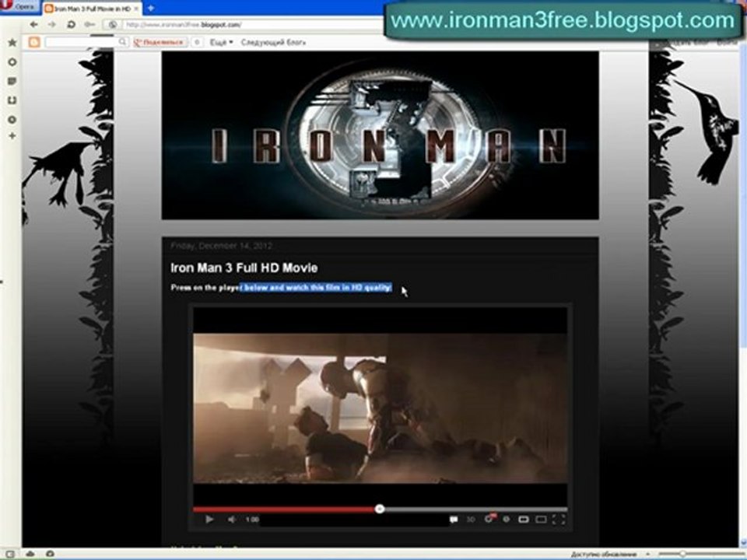This screenshot has width=747, height=560.
Task: Click the Opera password wand key icon
Action: tap(89, 24)
